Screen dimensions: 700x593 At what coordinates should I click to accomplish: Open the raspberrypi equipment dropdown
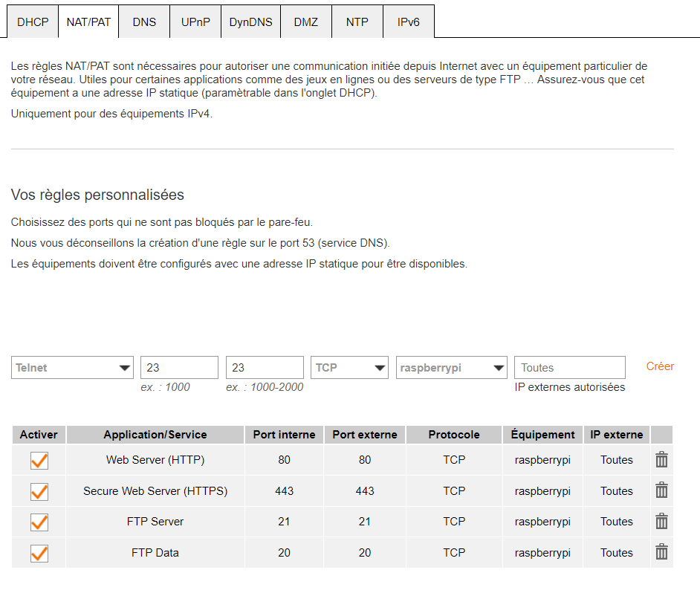(452, 368)
